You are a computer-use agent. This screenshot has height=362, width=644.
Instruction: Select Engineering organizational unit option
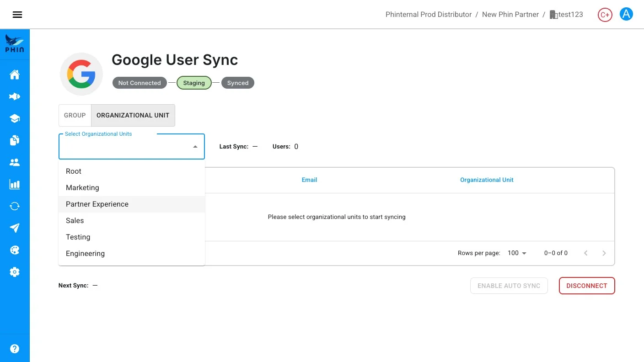point(132,254)
